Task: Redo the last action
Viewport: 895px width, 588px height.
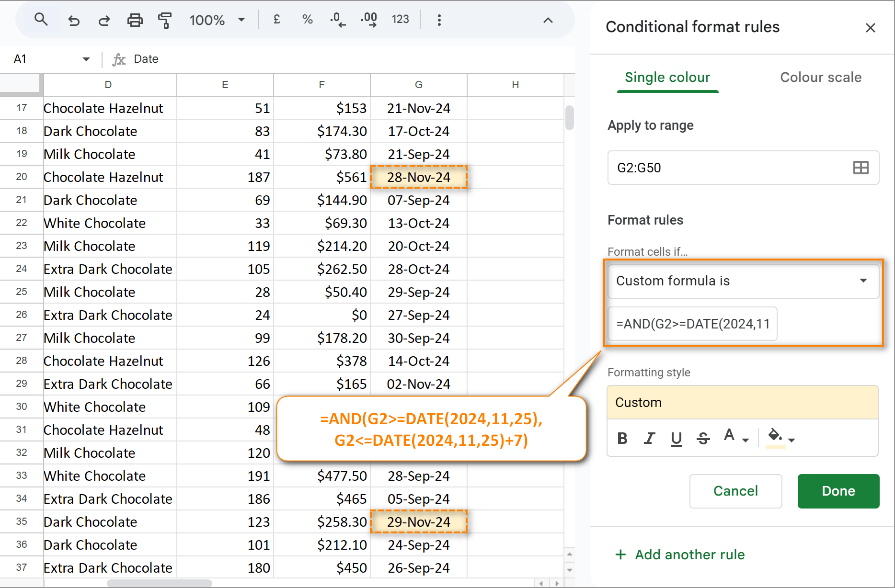Action: click(104, 20)
